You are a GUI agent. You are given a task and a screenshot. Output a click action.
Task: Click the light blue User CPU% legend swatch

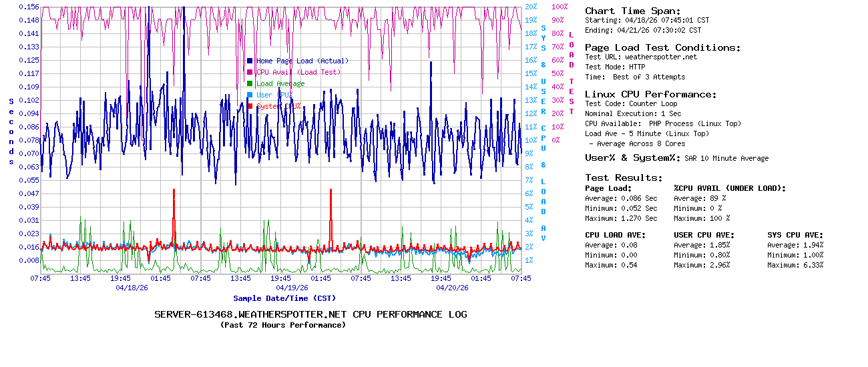[250, 95]
